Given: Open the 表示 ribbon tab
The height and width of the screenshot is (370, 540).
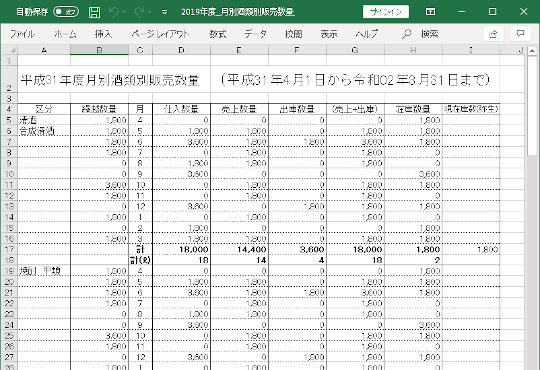Looking at the screenshot, I should pyautogui.click(x=329, y=34).
